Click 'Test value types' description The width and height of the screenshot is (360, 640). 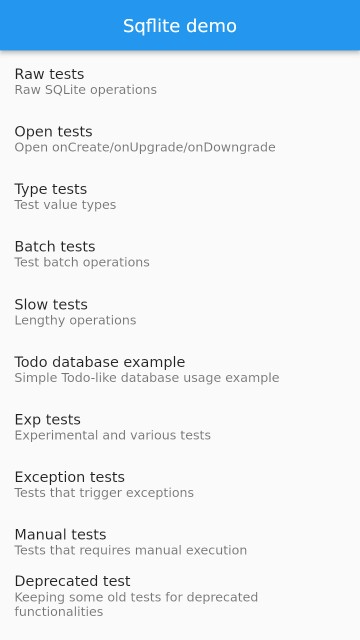[x=65, y=205]
